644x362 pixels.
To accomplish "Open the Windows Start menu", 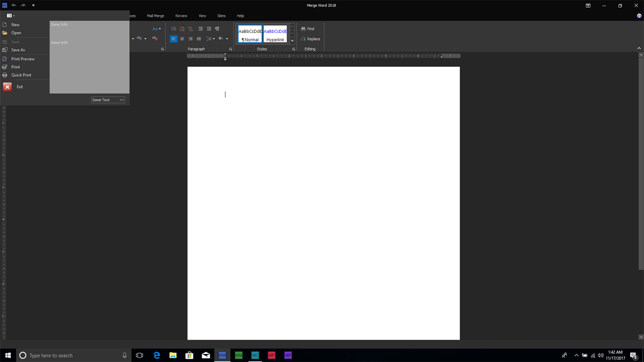I will 8,355.
